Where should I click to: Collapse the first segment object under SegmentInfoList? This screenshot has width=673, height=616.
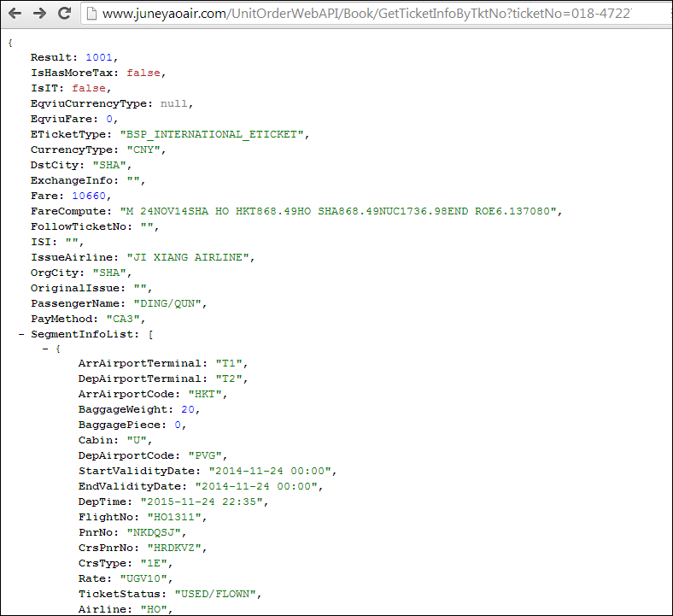click(45, 349)
